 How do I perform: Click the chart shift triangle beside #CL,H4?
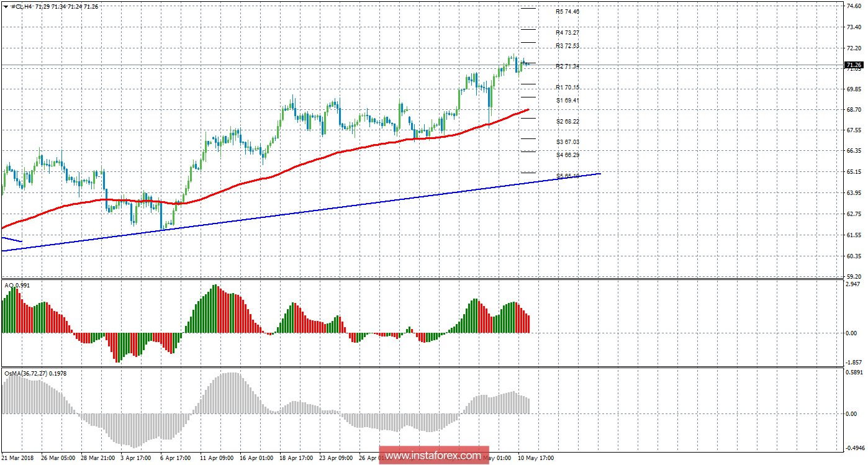coord(6,6)
